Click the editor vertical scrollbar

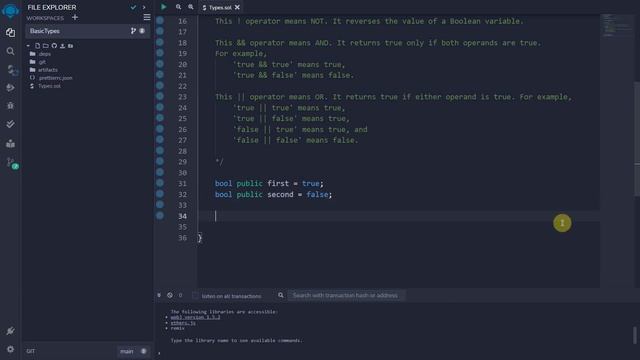(637, 139)
